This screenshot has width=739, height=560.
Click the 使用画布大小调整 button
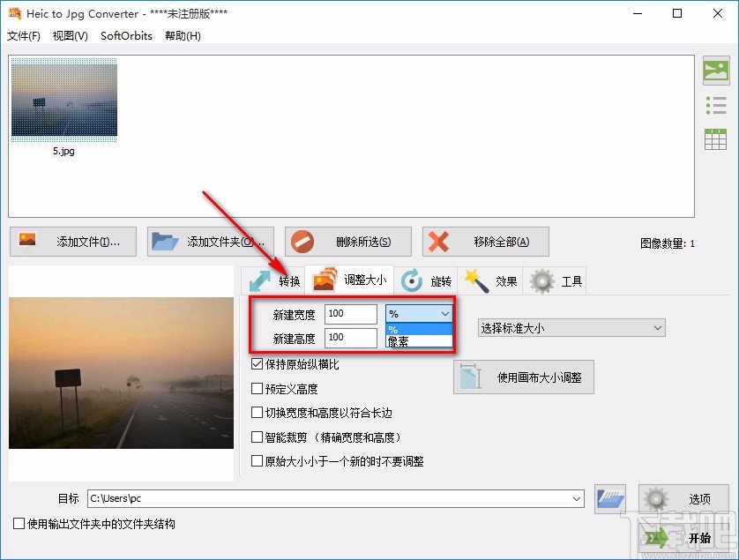(x=523, y=377)
